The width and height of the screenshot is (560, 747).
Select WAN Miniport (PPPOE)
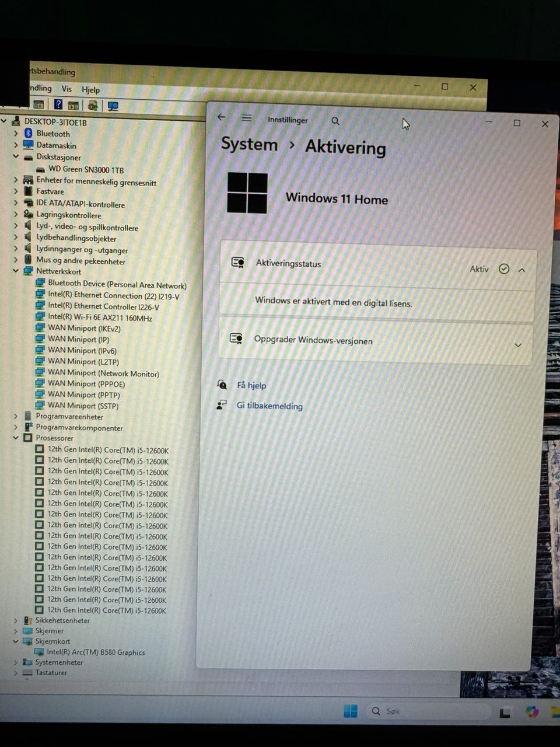pos(86,383)
